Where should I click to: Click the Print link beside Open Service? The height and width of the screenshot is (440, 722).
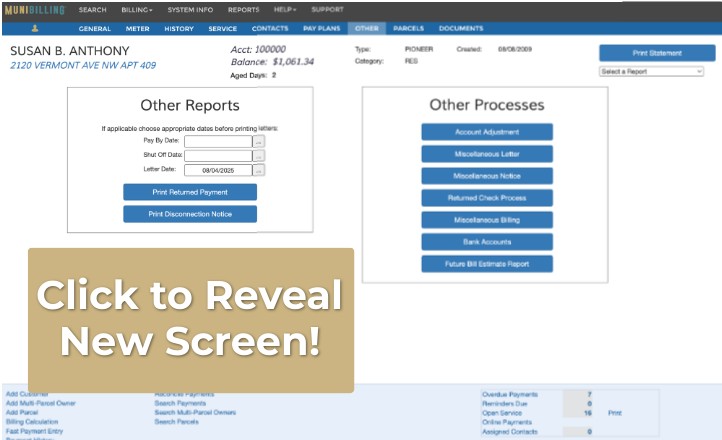[615, 413]
